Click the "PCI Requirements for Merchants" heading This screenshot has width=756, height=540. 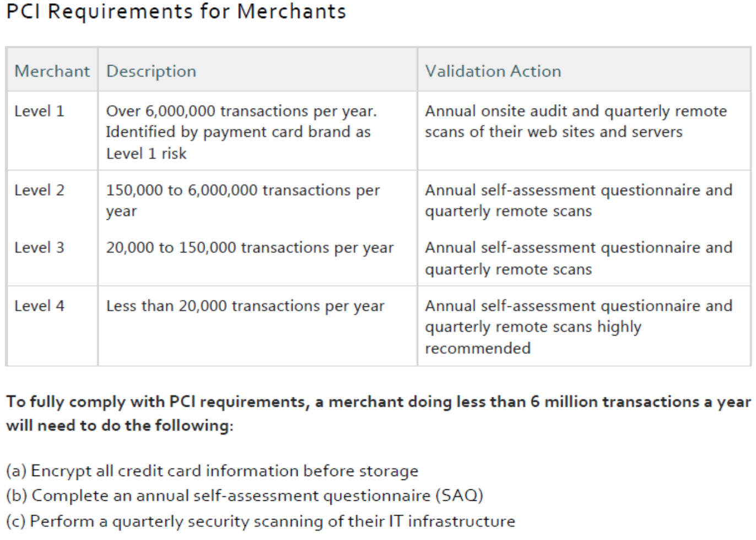(x=176, y=12)
